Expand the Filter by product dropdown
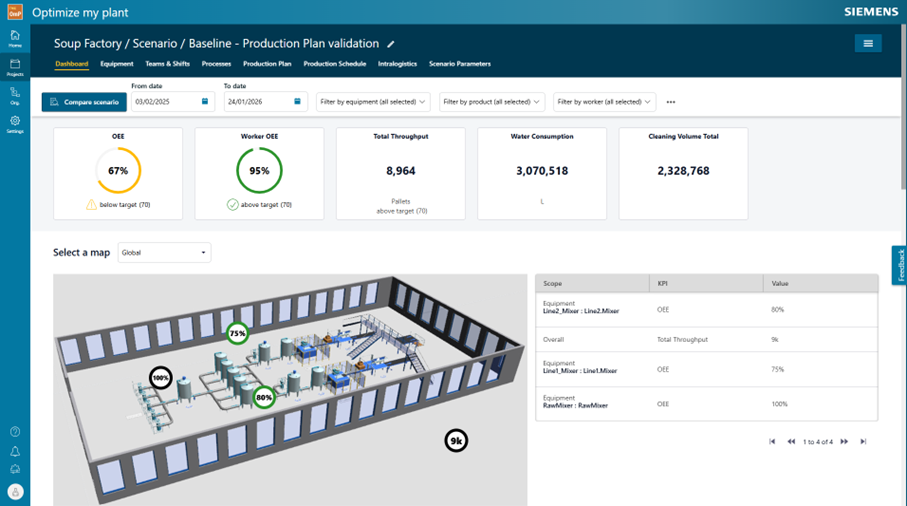The width and height of the screenshot is (907, 506). tap(492, 102)
